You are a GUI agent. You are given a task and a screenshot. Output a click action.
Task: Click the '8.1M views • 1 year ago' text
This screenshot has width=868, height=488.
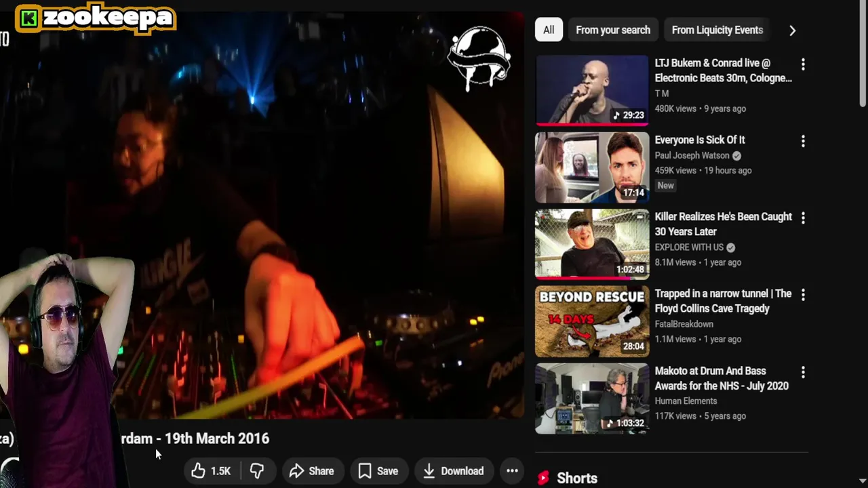(698, 262)
